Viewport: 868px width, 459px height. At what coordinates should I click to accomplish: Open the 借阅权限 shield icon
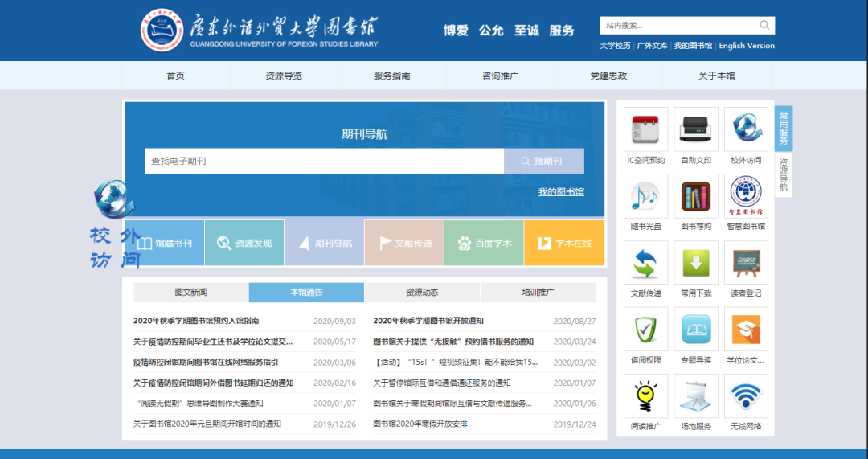pyautogui.click(x=645, y=330)
